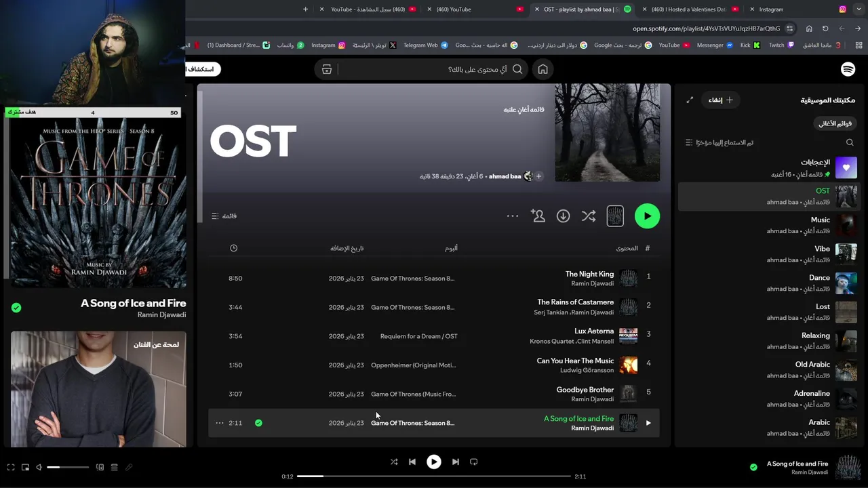Toggle saved checkmark in now playing panel
Viewport: 868px width, 488px height.
pyautogui.click(x=16, y=308)
